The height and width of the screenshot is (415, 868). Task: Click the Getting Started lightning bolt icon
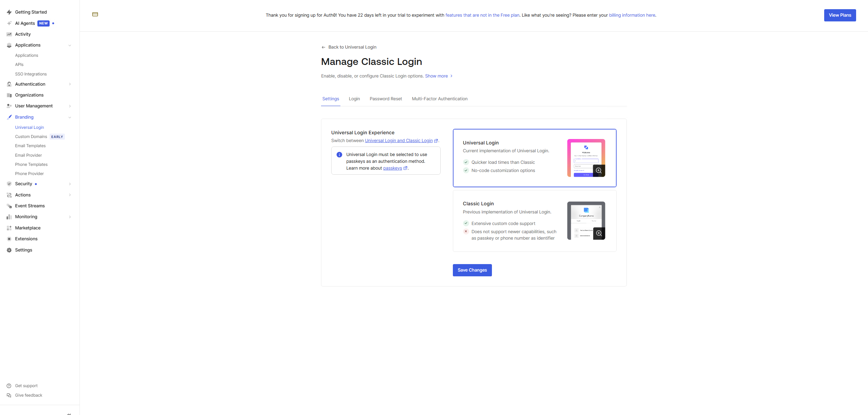tap(9, 12)
